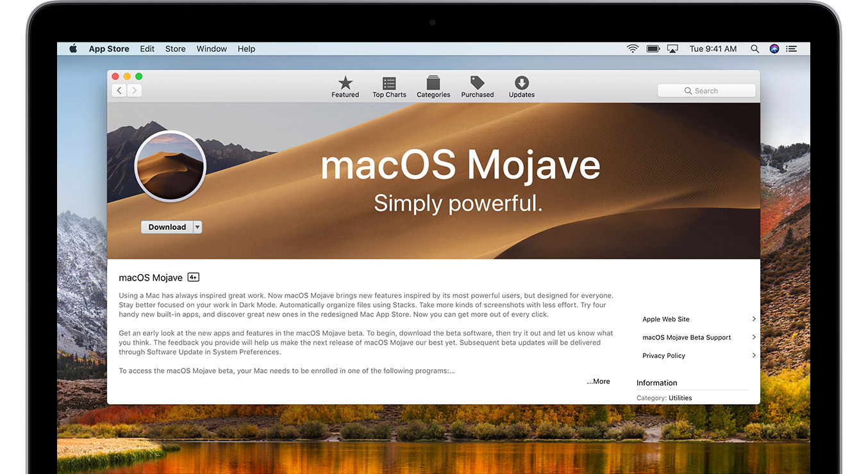The width and height of the screenshot is (868, 474).
Task: Open the Edit menu
Action: pos(147,49)
